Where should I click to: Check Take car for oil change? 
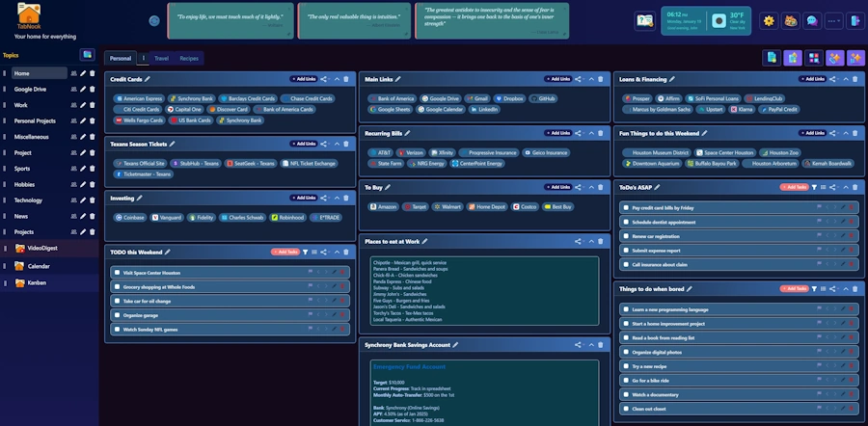[117, 301]
